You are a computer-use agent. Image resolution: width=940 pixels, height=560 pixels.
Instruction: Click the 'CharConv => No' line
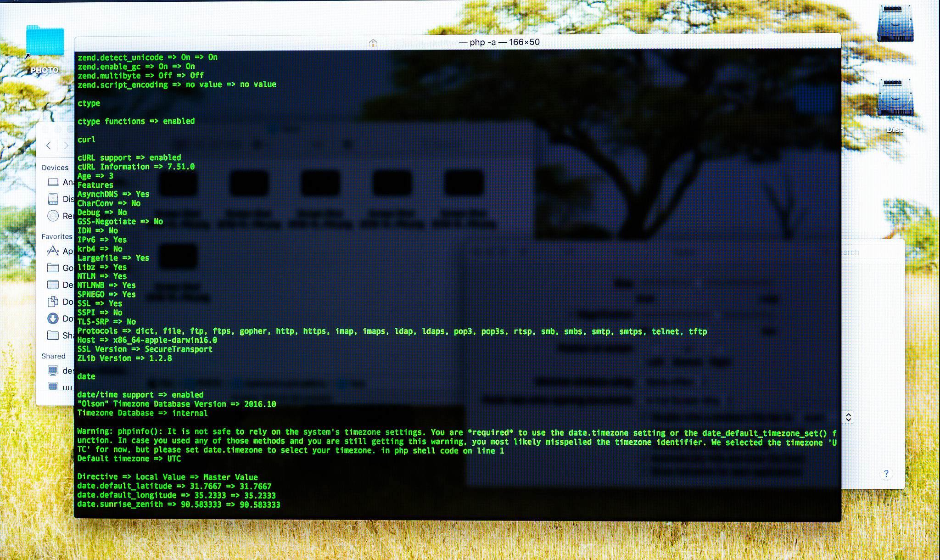109,203
